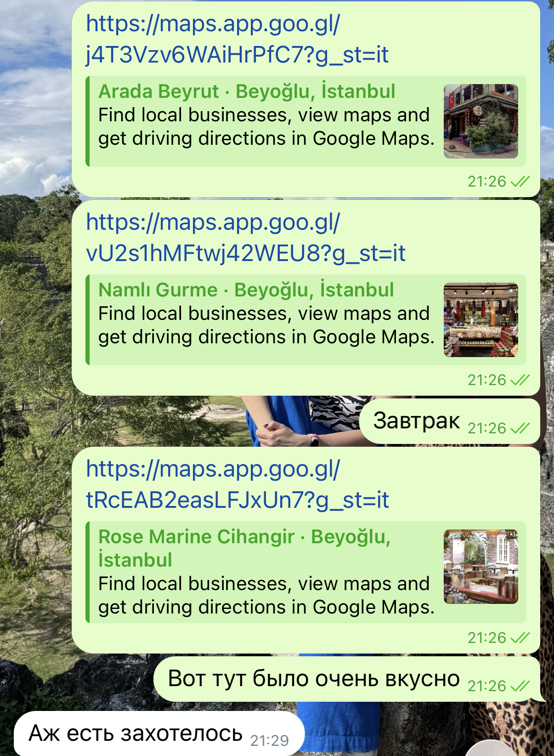Tap read checkmarks on 'Вот тут было очень вкусно'

click(x=520, y=686)
